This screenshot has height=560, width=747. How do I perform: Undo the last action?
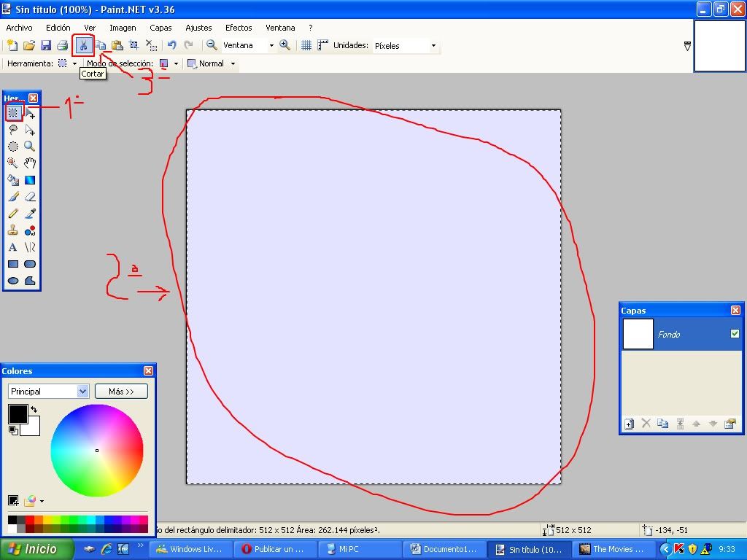coord(172,45)
